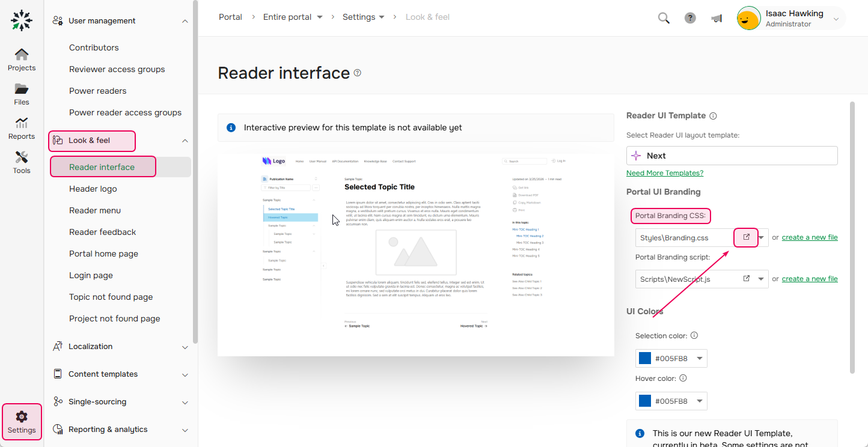Expand the Localization section
The image size is (868, 447).
pyautogui.click(x=185, y=347)
